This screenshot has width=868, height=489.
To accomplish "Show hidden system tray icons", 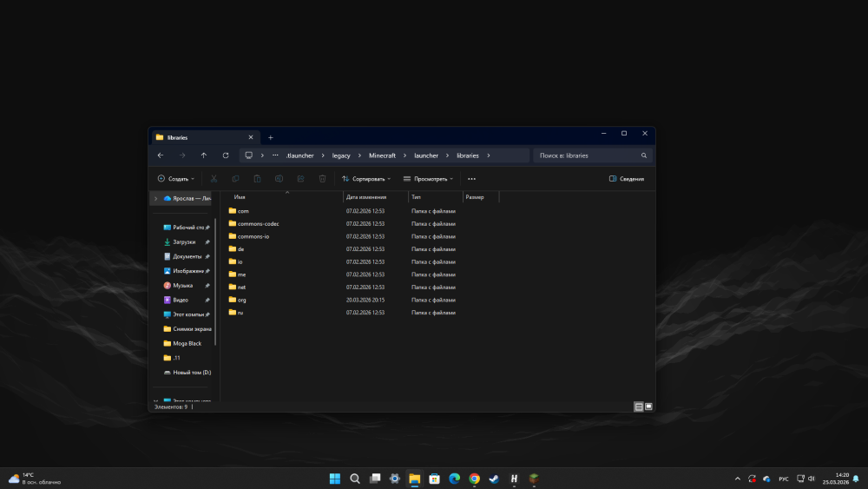I will [x=737, y=479].
